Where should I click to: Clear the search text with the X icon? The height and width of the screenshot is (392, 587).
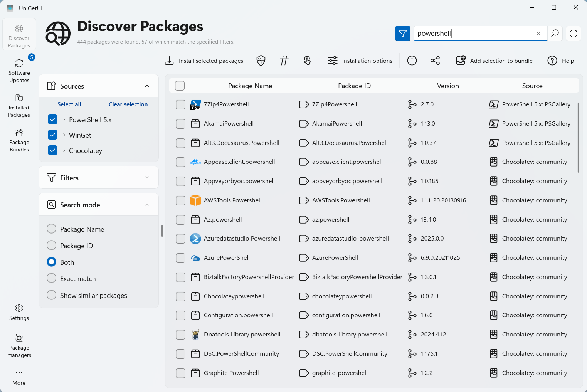coord(538,34)
